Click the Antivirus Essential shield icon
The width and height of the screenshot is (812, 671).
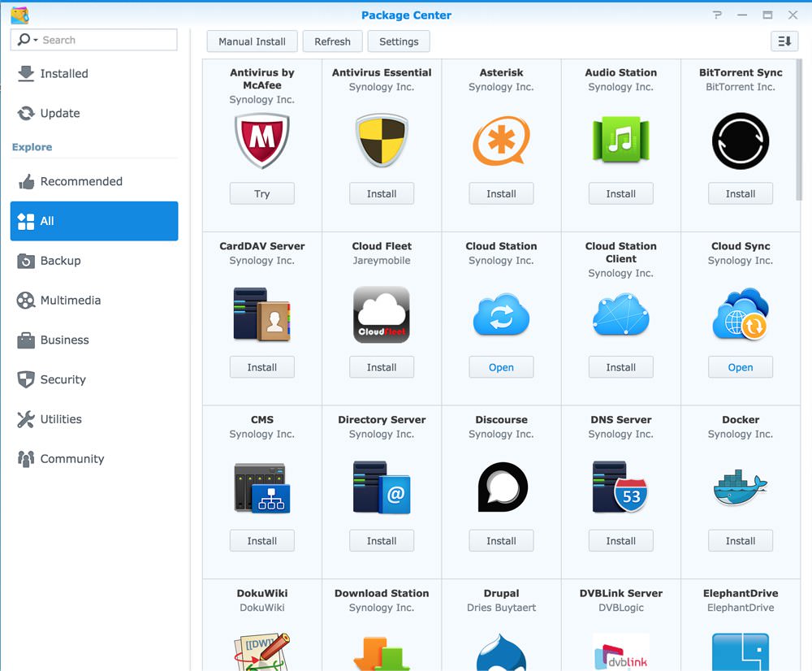pos(382,140)
